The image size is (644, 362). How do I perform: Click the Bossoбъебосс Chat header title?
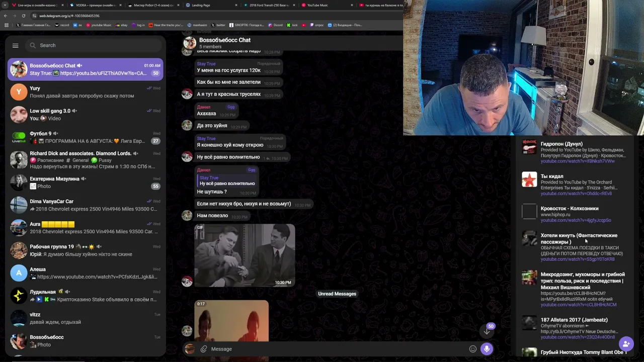[224, 40]
